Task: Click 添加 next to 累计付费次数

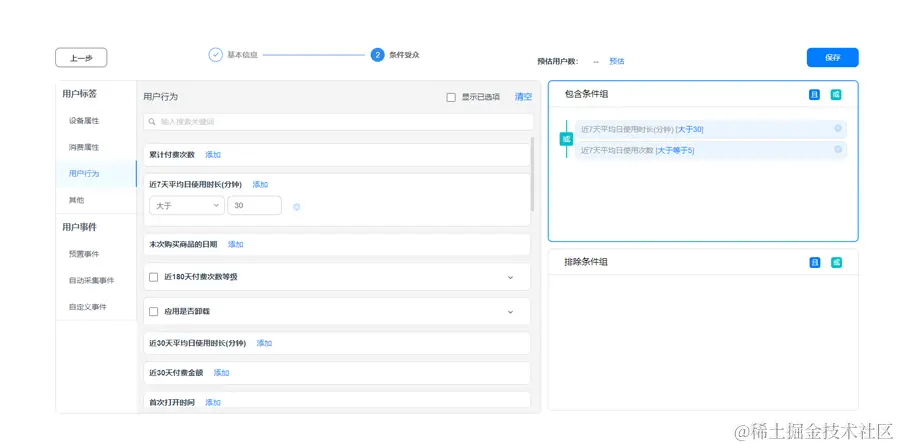Action: (x=213, y=155)
